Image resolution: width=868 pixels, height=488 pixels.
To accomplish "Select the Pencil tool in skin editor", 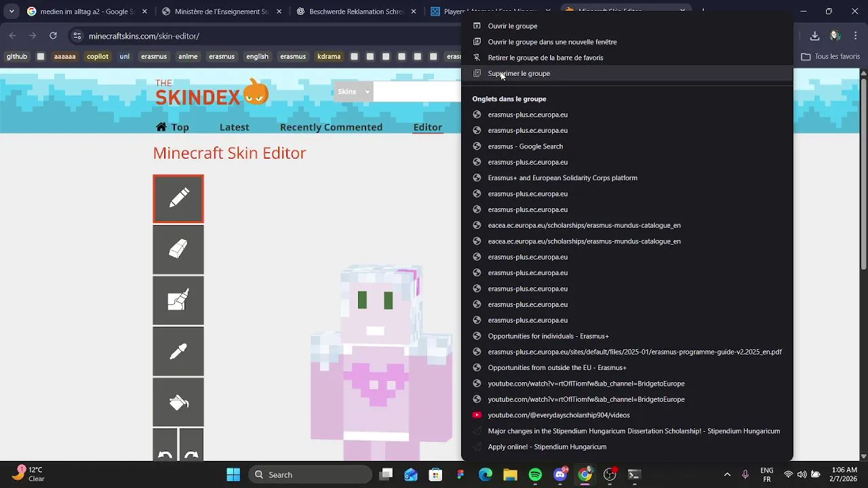I will (x=178, y=199).
